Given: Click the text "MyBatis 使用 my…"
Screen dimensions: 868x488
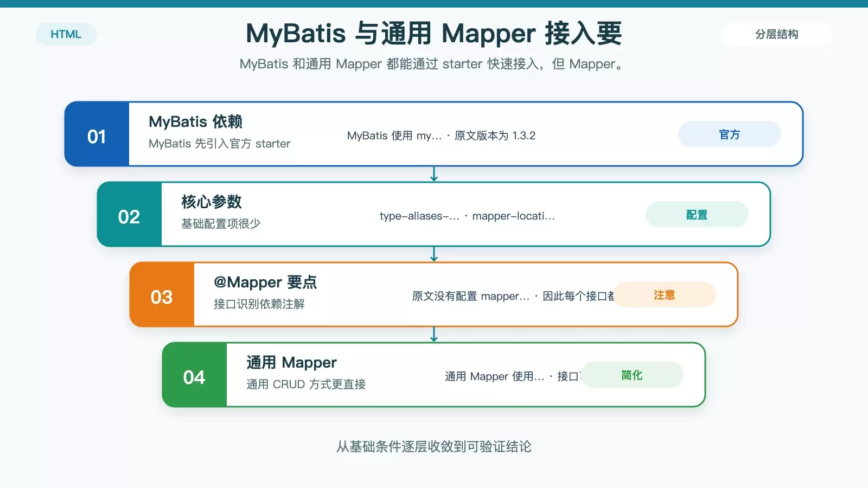Looking at the screenshot, I should coord(394,136).
